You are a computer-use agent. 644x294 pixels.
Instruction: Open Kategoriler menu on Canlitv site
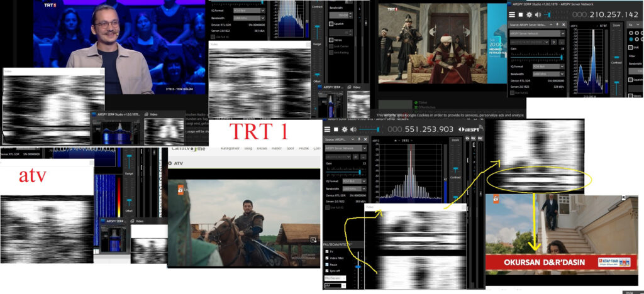click(234, 148)
